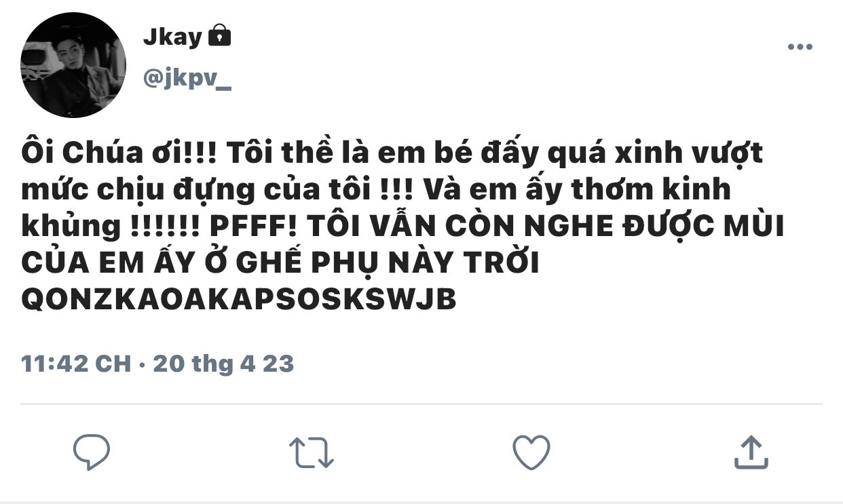Open the three-dot more options menu
Viewport: 843px width, 504px height.
click(x=800, y=47)
